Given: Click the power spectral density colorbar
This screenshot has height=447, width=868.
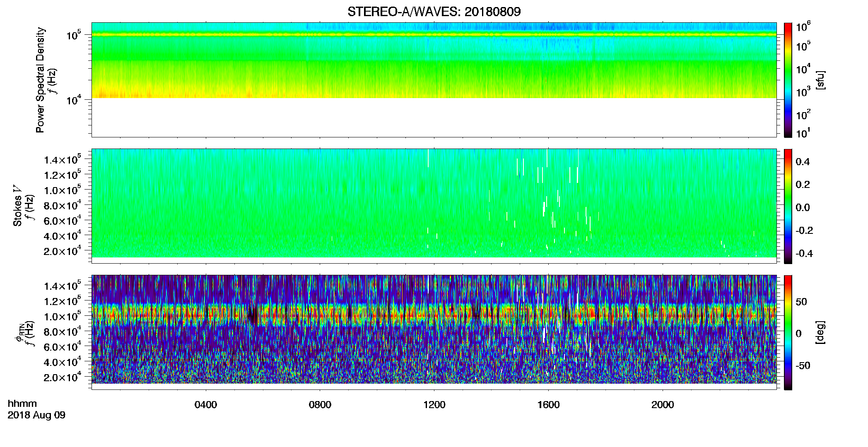Looking at the screenshot, I should click(x=788, y=80).
